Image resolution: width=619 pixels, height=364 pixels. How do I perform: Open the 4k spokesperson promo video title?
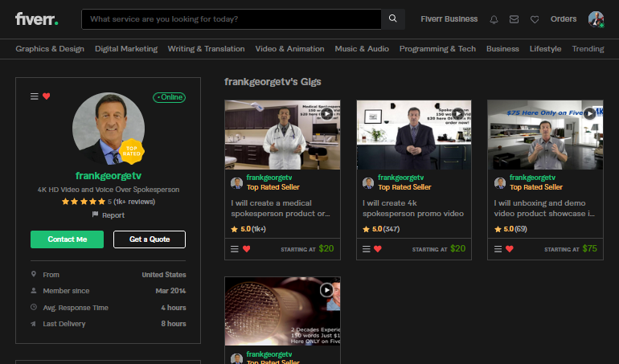click(x=413, y=208)
